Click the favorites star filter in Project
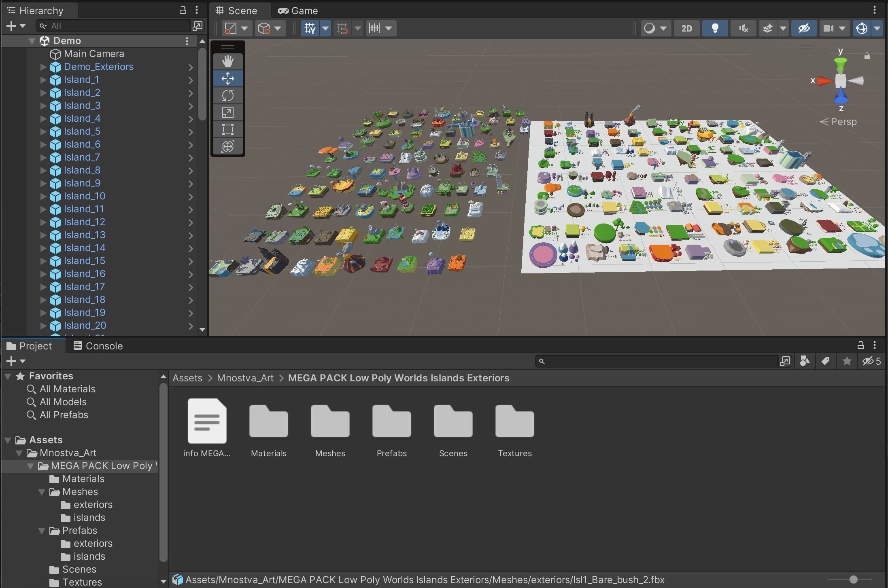The image size is (888, 588). click(847, 361)
